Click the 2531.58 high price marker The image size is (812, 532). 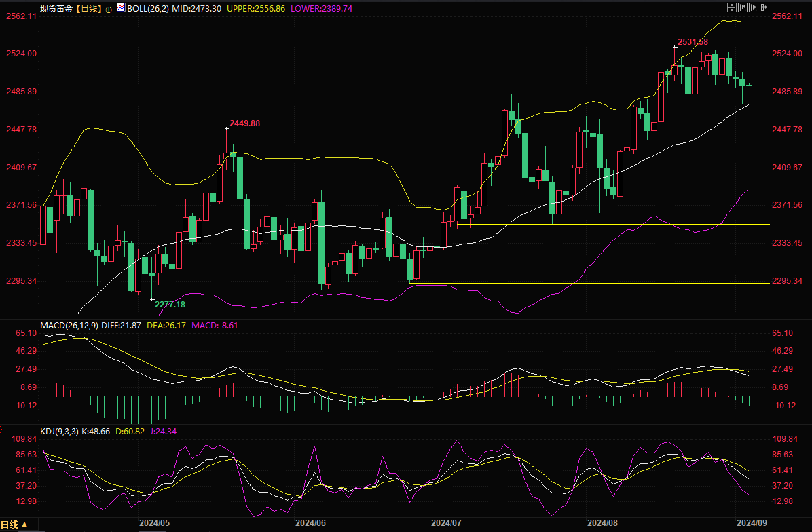point(693,42)
